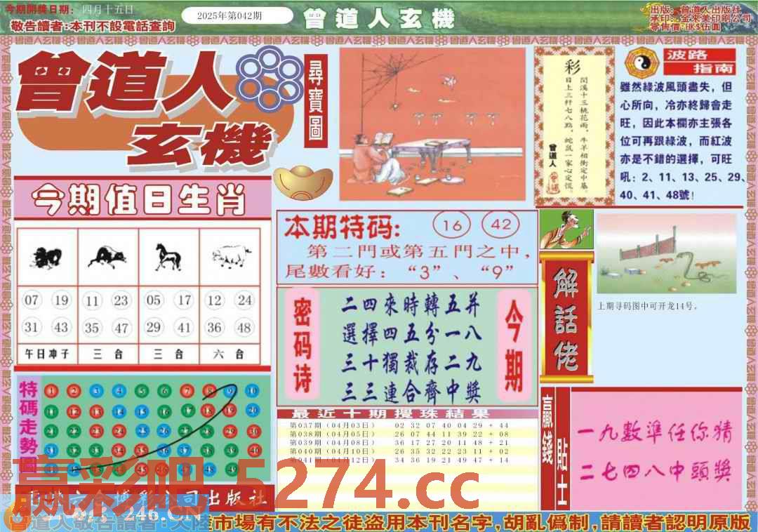Click the 第037期 draw result row

pyautogui.click(x=399, y=426)
